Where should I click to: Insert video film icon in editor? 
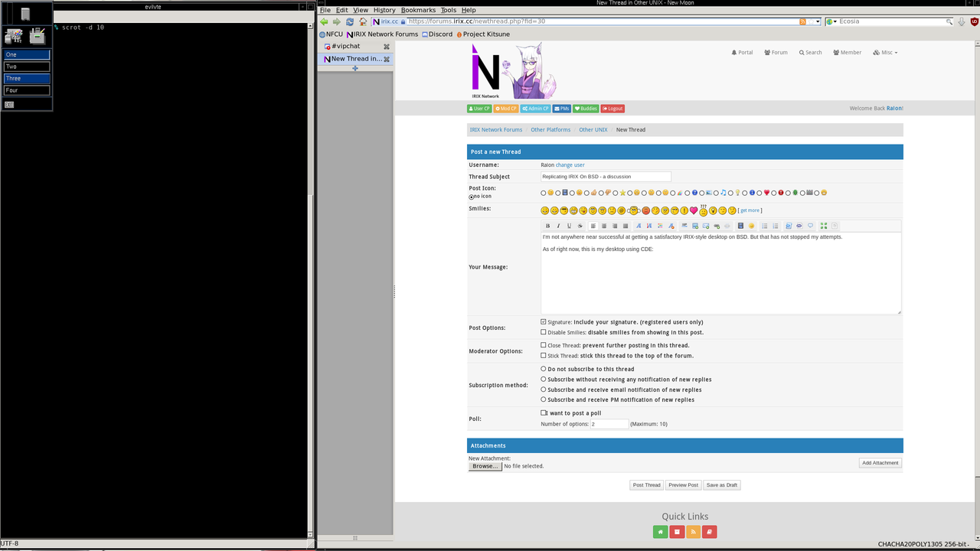pyautogui.click(x=740, y=226)
